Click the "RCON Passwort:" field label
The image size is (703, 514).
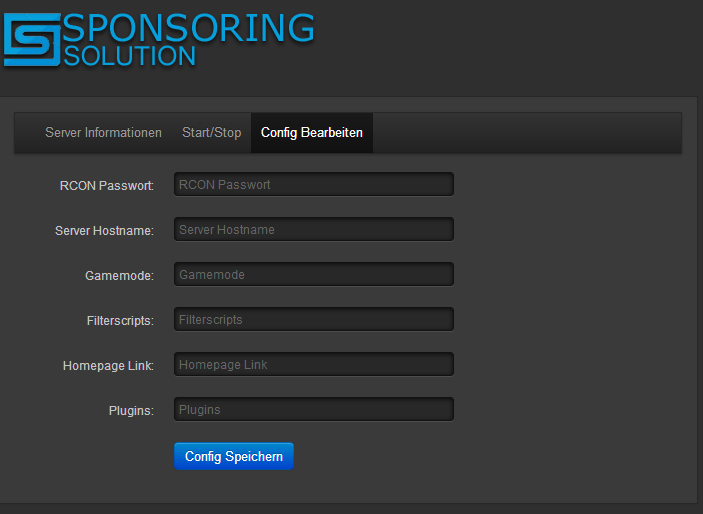tap(107, 186)
